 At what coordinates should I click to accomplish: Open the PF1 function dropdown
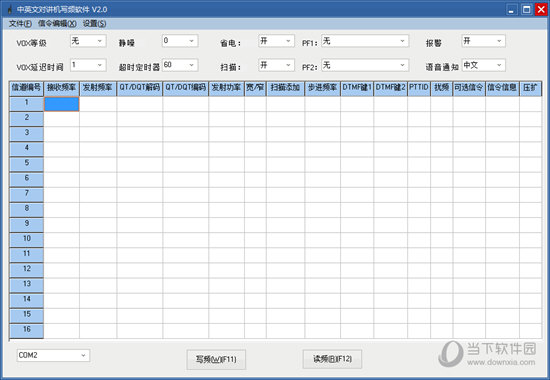coord(365,41)
